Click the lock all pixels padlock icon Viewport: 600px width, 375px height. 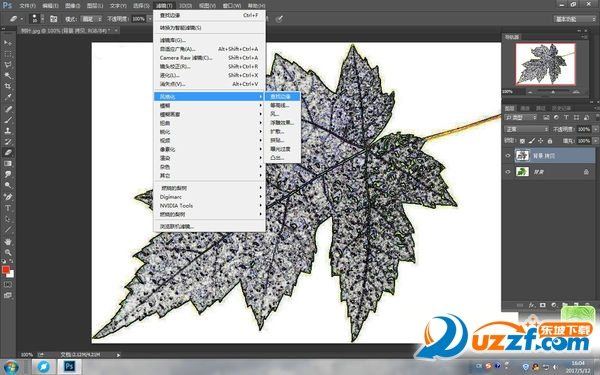click(550, 141)
